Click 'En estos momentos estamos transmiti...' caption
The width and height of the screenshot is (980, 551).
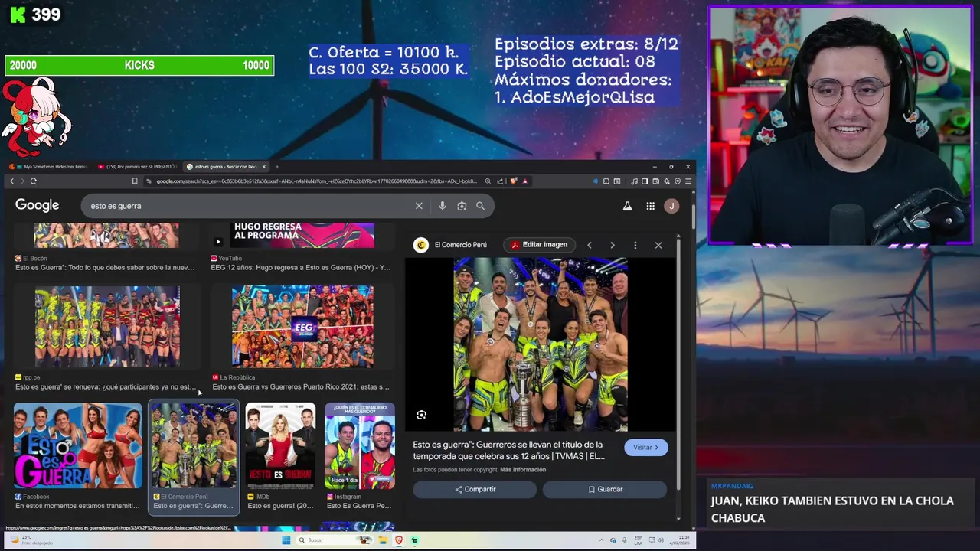[x=77, y=506]
